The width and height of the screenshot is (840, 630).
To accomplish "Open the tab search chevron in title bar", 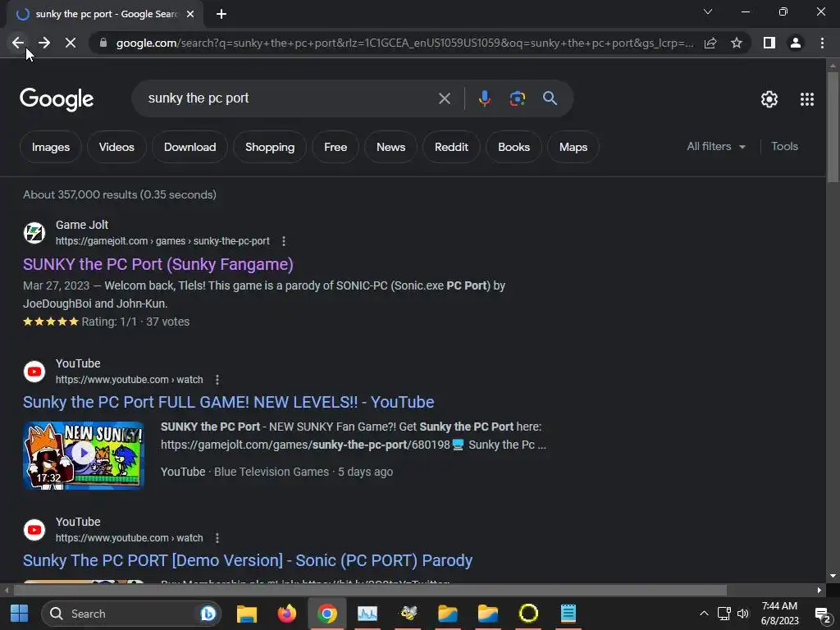I will click(x=708, y=11).
